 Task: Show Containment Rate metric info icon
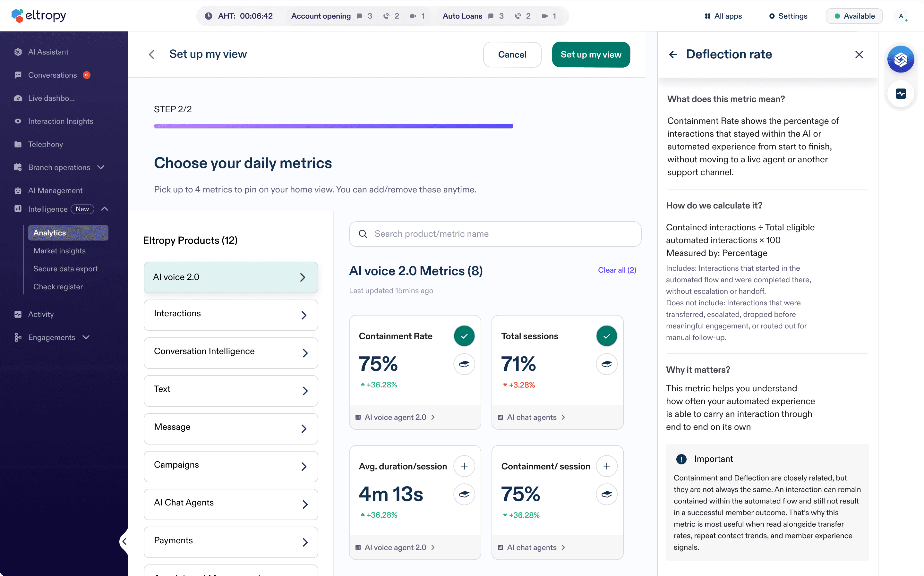(x=464, y=364)
